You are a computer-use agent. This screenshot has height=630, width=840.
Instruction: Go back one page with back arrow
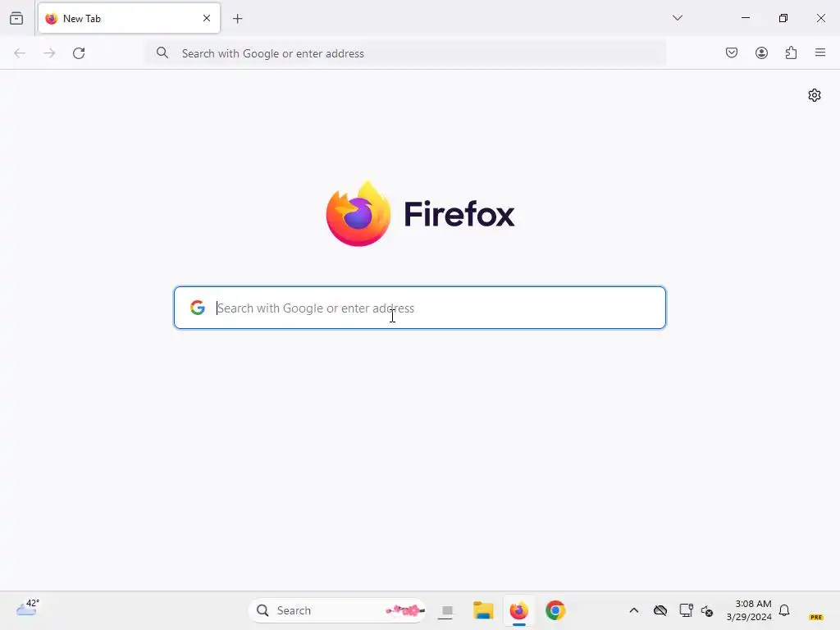20,53
